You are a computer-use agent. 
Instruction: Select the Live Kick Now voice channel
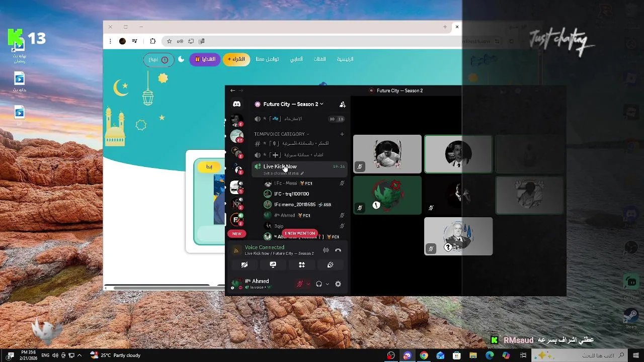click(300, 169)
